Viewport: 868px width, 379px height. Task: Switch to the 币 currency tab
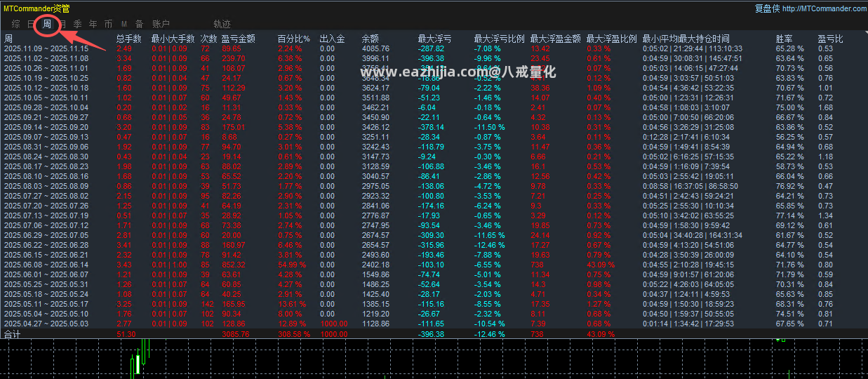pyautogui.click(x=108, y=25)
